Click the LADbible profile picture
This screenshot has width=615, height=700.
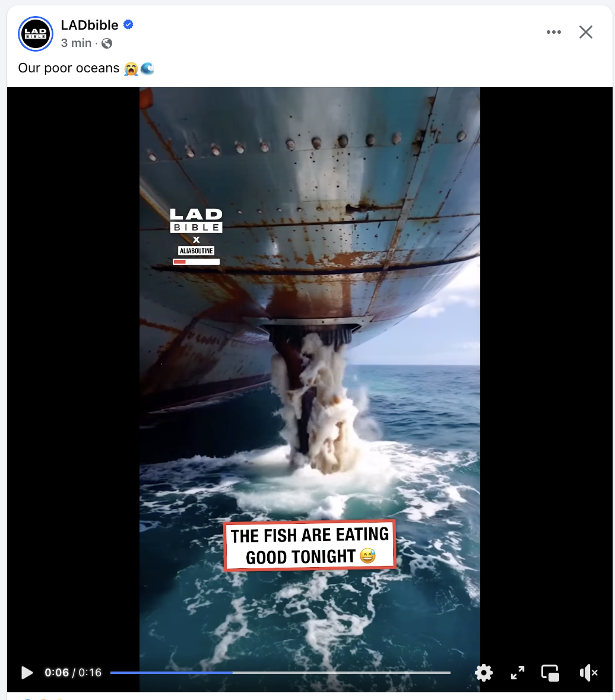click(36, 34)
